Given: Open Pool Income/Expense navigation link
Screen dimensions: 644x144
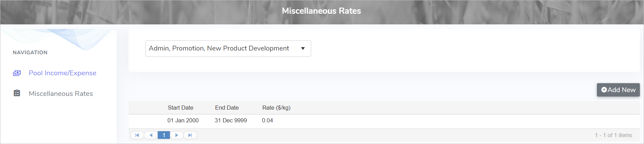Looking at the screenshot, I should point(62,73).
